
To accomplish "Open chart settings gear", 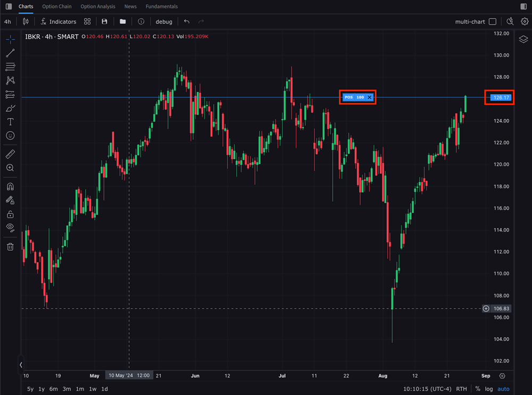I will (x=525, y=21).
